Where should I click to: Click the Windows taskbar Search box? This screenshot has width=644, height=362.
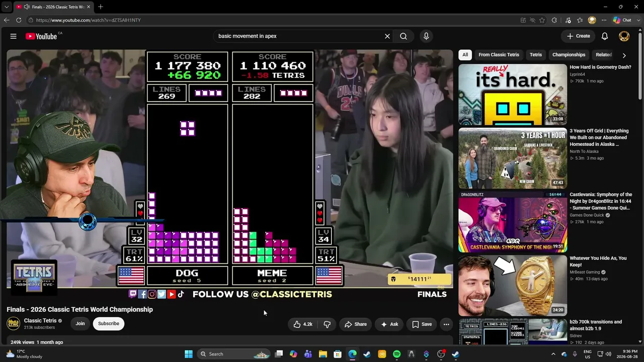point(234,354)
